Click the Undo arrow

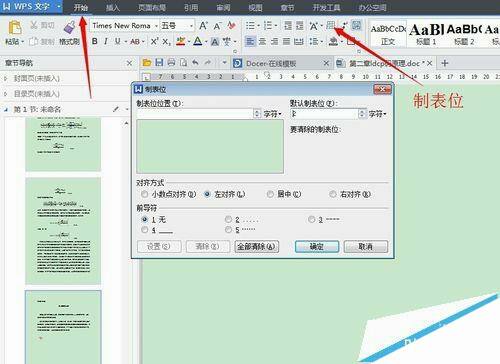(195, 62)
